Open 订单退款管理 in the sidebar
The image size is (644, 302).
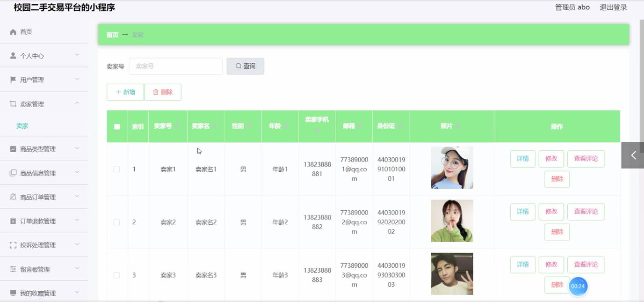(x=44, y=221)
